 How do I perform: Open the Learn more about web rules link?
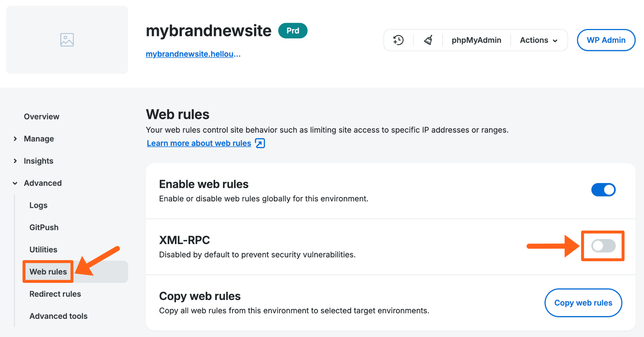[199, 143]
